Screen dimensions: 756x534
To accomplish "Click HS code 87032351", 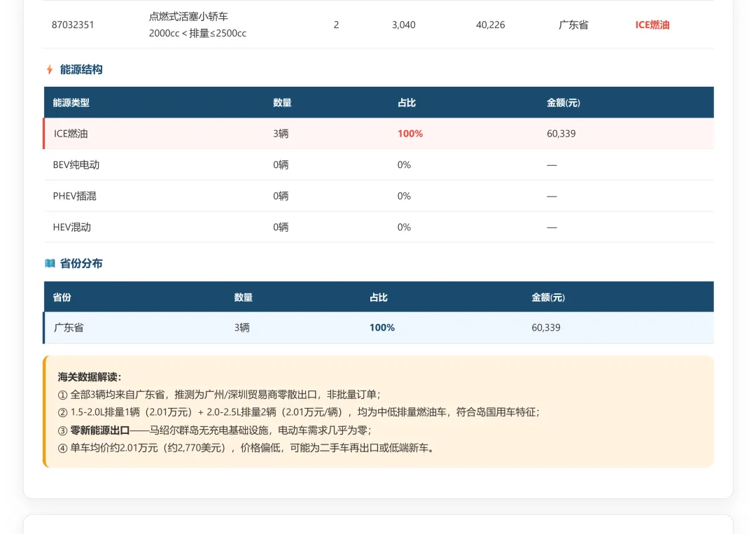I will point(73,24).
